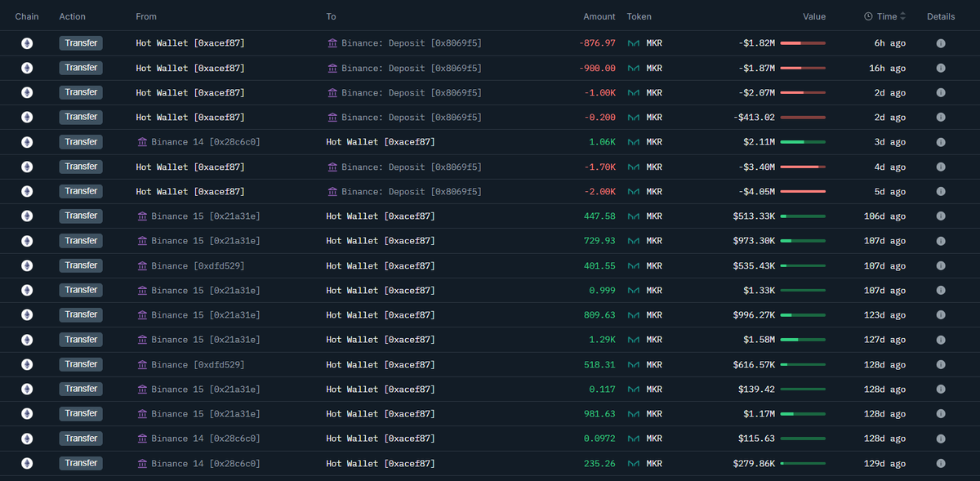Click Transfer button in the 127d ago row

(x=81, y=340)
